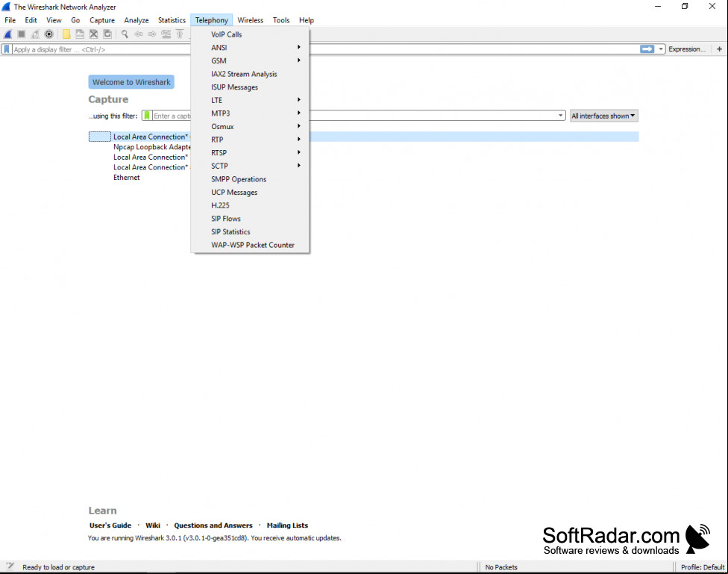The height and width of the screenshot is (574, 728).
Task: Open the Help menu
Action: (x=307, y=20)
